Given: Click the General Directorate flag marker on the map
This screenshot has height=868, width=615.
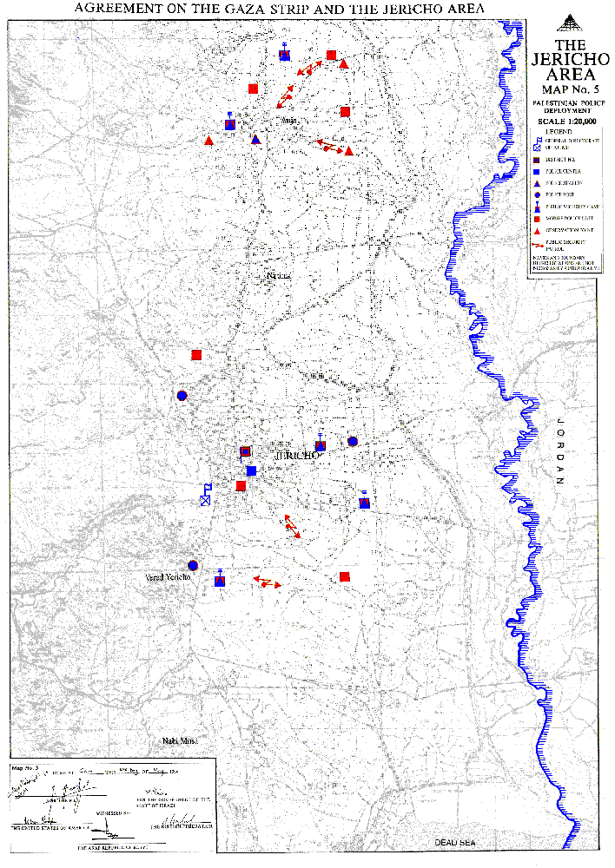Looking at the screenshot, I should tap(206, 495).
